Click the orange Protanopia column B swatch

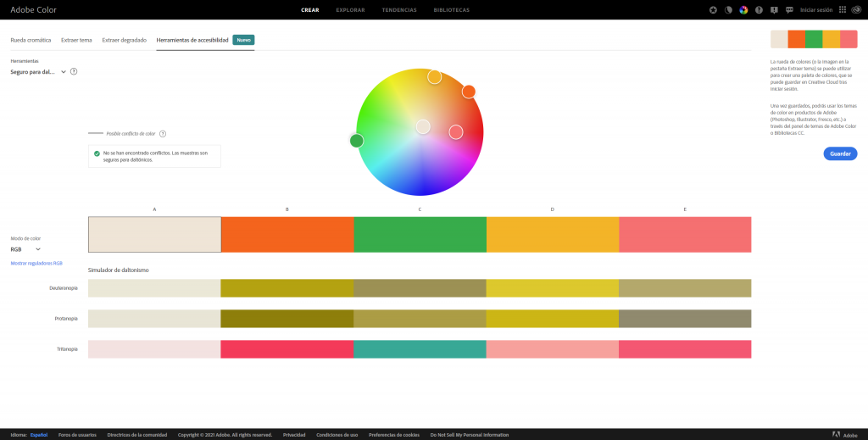[287, 318]
